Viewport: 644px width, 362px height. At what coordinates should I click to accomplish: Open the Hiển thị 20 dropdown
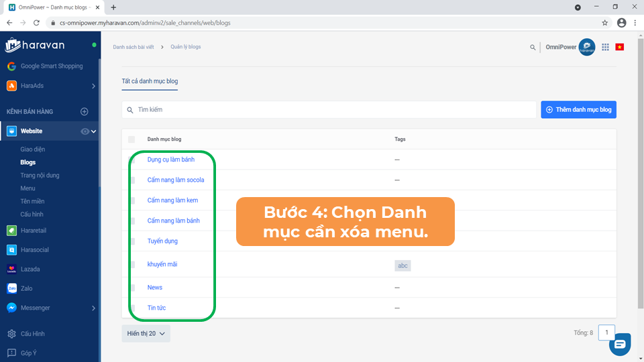146,333
